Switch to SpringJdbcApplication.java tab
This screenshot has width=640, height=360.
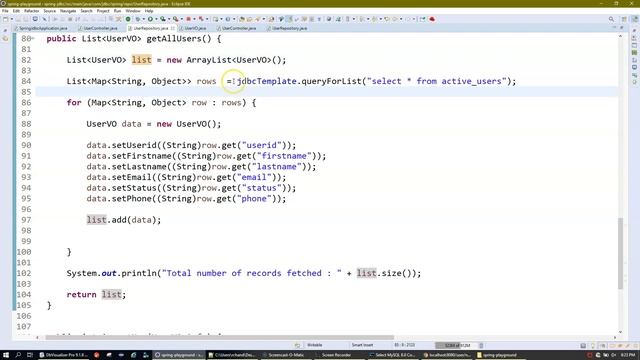(43, 28)
